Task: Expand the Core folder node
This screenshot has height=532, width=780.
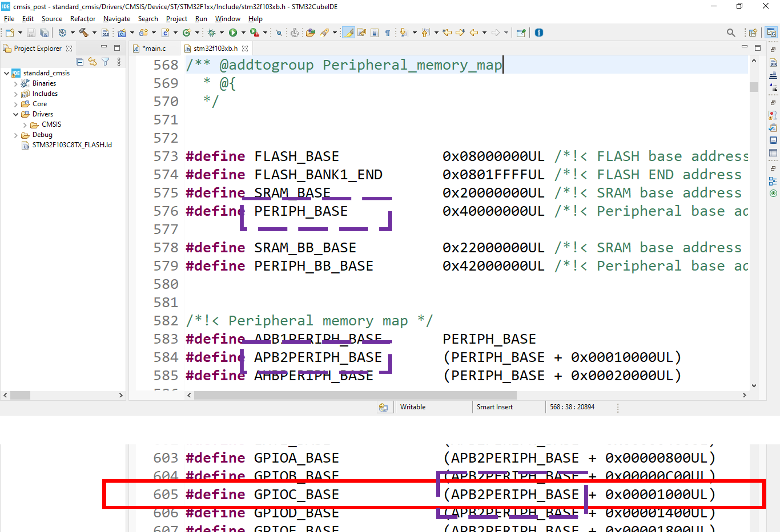Action: 15,104
